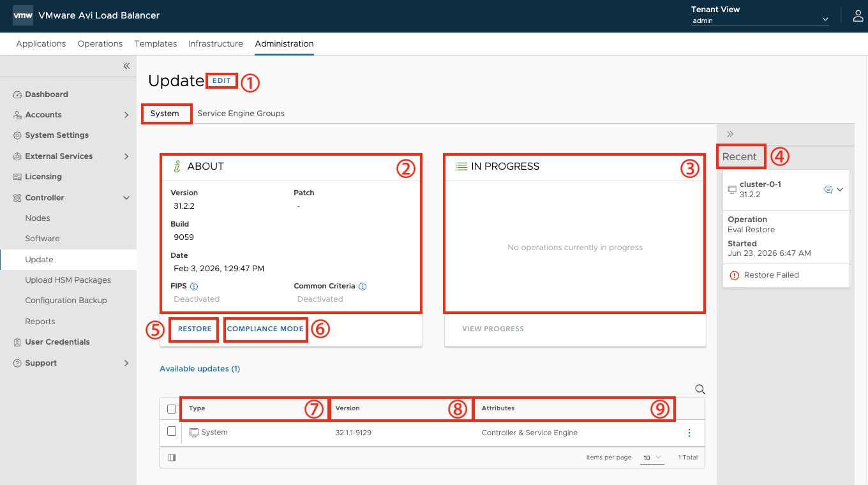This screenshot has height=485, width=868.
Task: Go to the Operations tab
Action: (x=100, y=44)
